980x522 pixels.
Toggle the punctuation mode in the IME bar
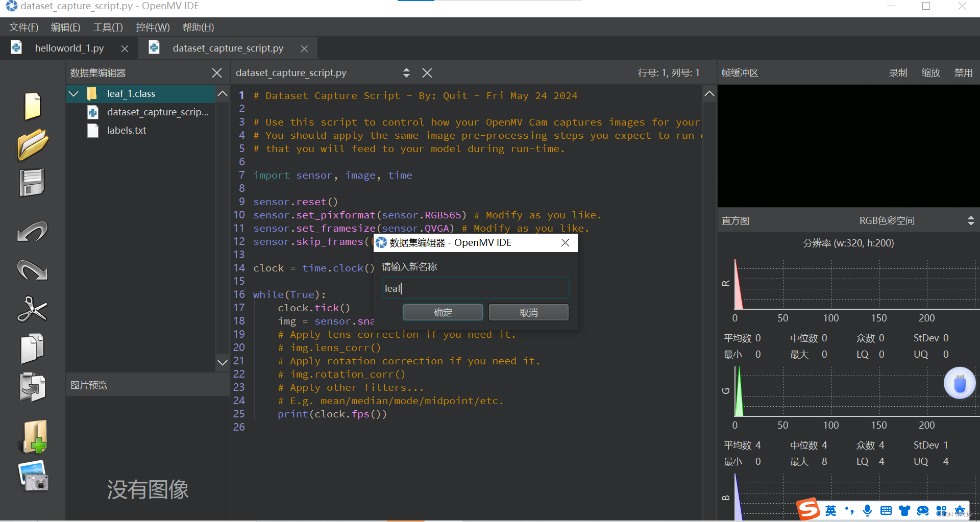pyautogui.click(x=849, y=510)
